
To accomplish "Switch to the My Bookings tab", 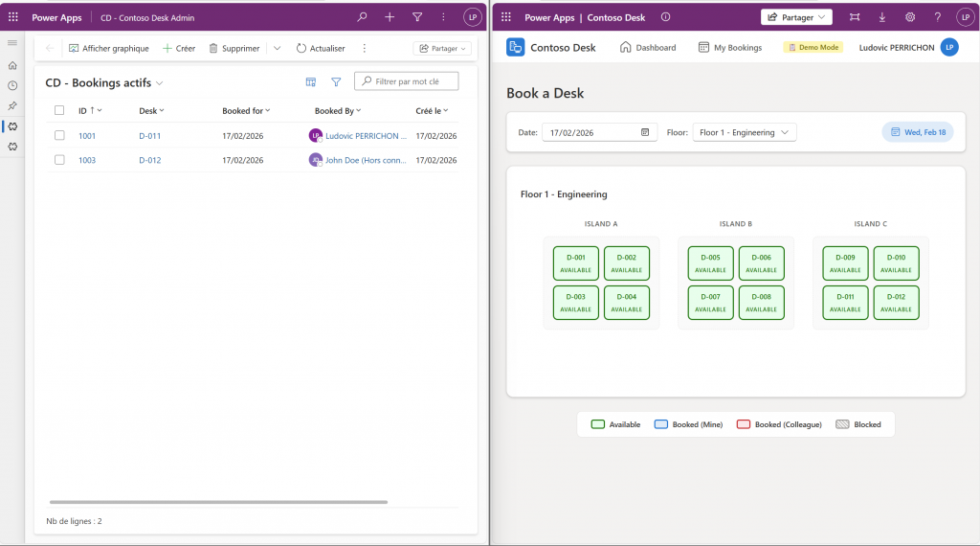I will (x=730, y=47).
